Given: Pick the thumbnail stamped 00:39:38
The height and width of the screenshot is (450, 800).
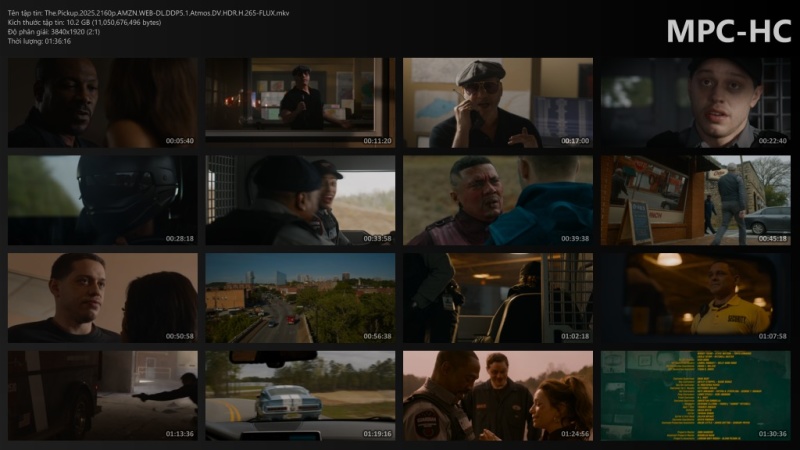Looking at the screenshot, I should click(498, 201).
